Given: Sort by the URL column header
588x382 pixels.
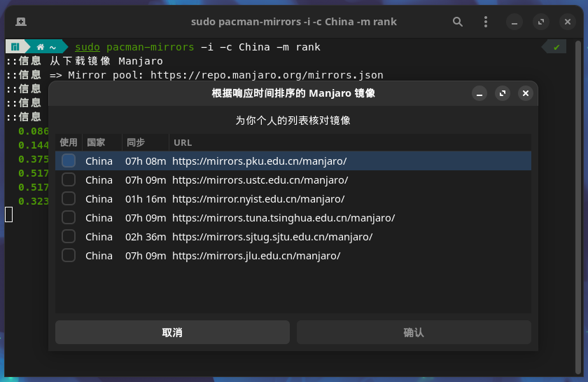Looking at the screenshot, I should point(350,143).
